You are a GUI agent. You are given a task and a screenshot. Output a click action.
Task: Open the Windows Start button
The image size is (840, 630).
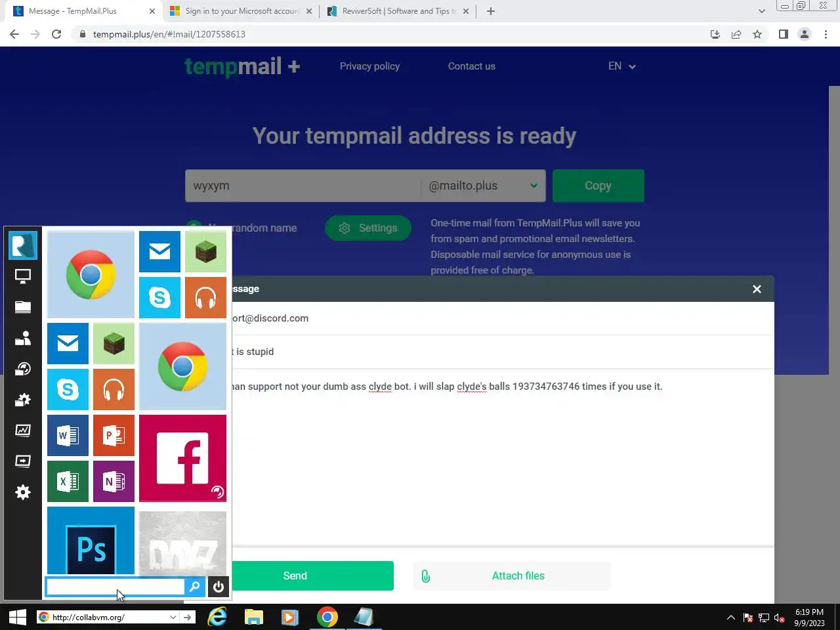(17, 617)
